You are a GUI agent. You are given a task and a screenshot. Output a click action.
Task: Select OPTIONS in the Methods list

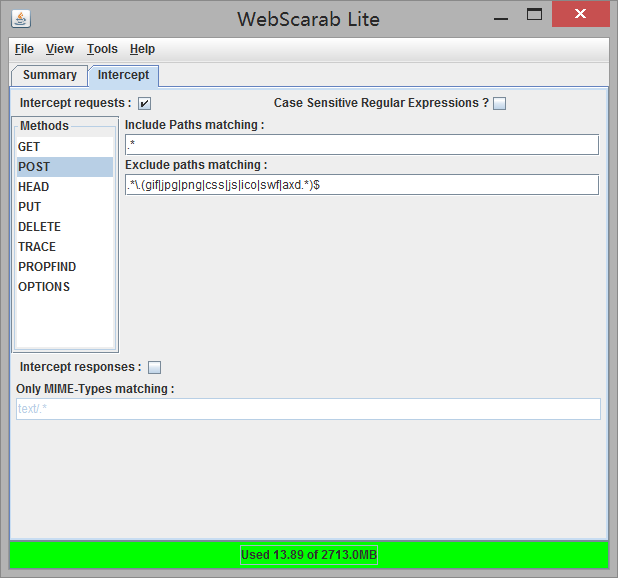coord(65,287)
